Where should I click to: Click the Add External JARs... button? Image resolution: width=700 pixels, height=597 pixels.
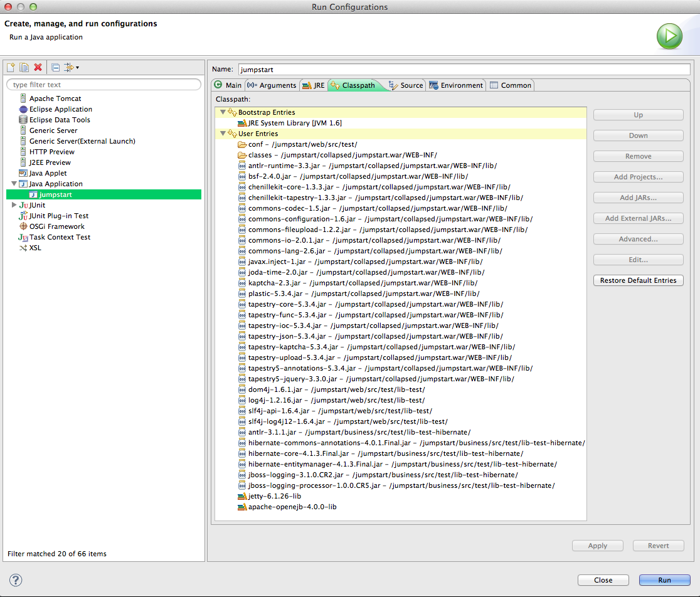(639, 218)
